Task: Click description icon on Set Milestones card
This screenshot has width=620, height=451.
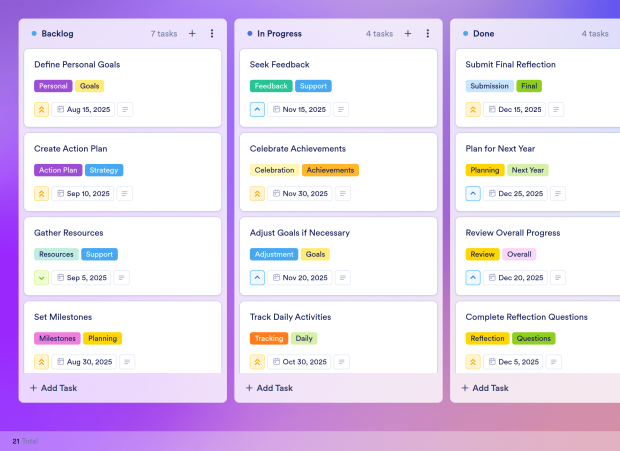Action: pos(127,362)
